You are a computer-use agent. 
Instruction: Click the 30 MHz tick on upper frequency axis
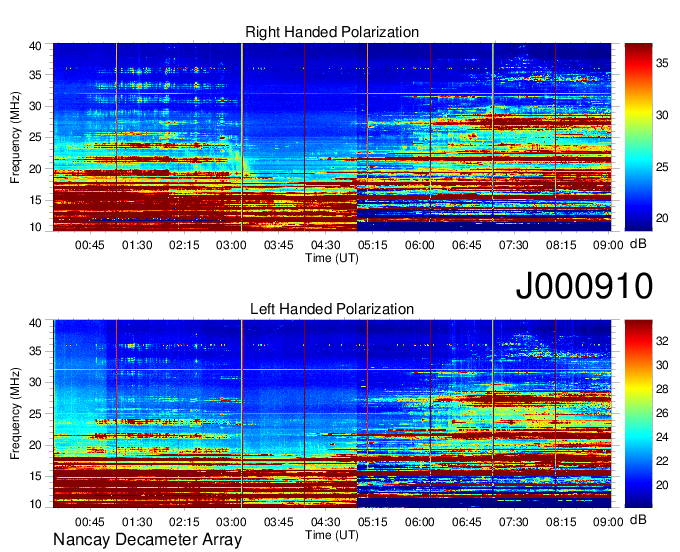36,106
